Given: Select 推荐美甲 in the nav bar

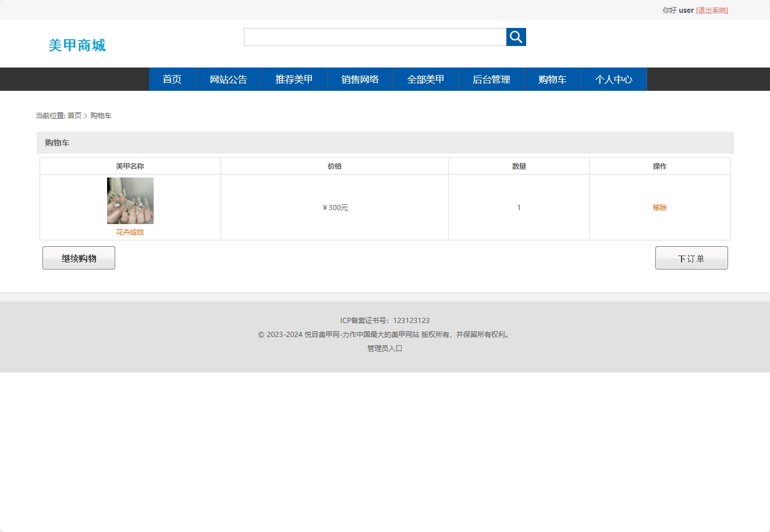Looking at the screenshot, I should click(294, 79).
